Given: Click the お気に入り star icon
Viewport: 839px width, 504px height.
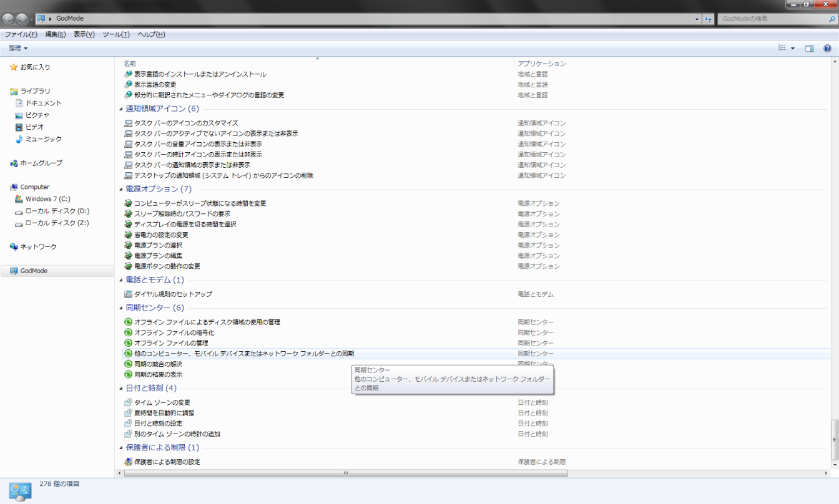Looking at the screenshot, I should [x=14, y=67].
